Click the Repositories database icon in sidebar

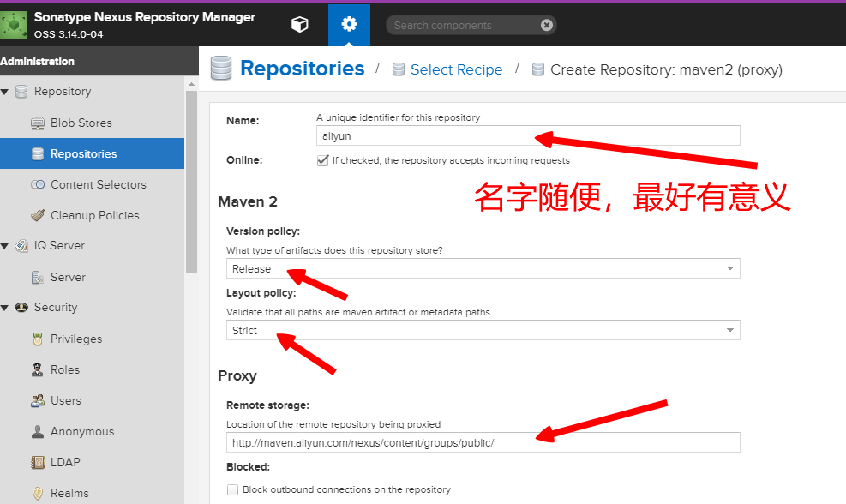tap(37, 153)
